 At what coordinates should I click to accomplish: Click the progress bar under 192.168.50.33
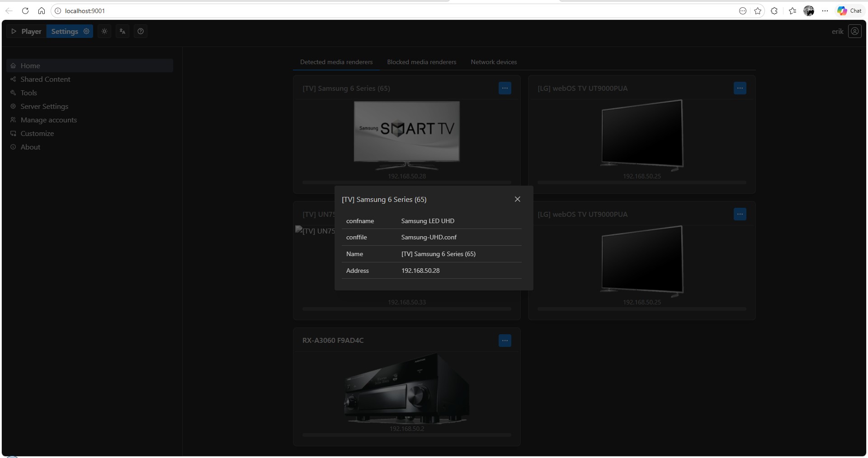pos(407,309)
